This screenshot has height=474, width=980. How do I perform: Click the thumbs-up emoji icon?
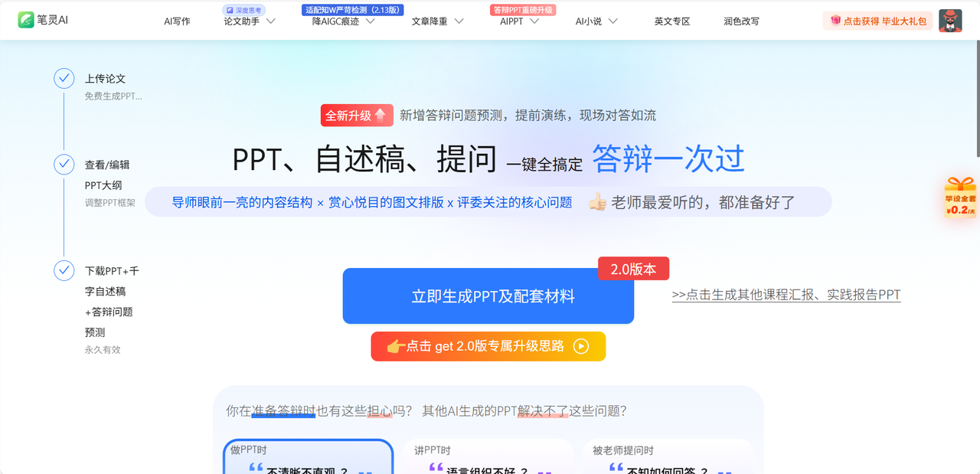point(597,202)
